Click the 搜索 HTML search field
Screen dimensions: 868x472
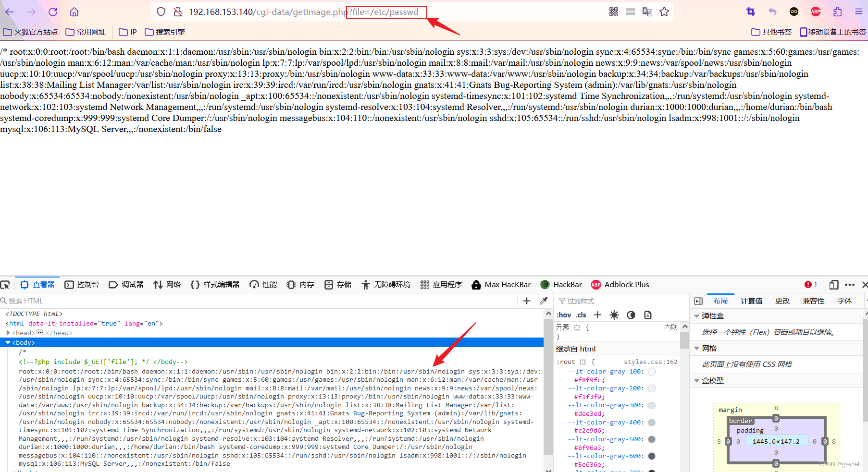coord(260,301)
